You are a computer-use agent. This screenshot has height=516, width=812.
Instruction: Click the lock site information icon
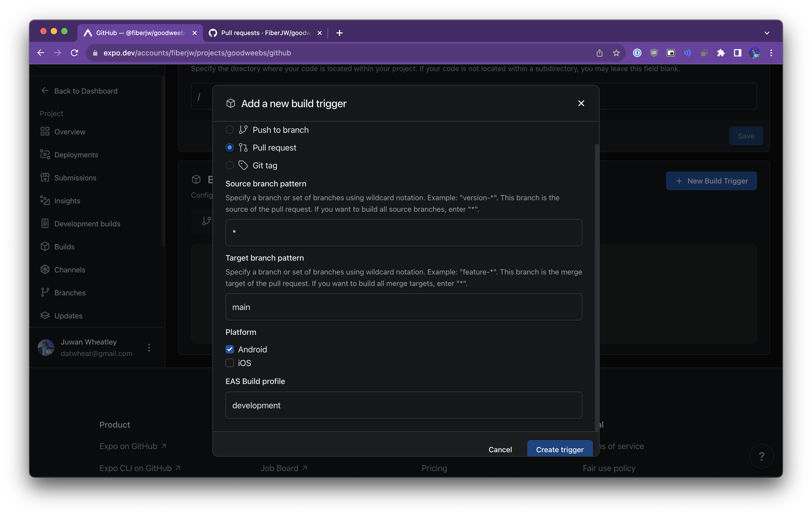95,53
